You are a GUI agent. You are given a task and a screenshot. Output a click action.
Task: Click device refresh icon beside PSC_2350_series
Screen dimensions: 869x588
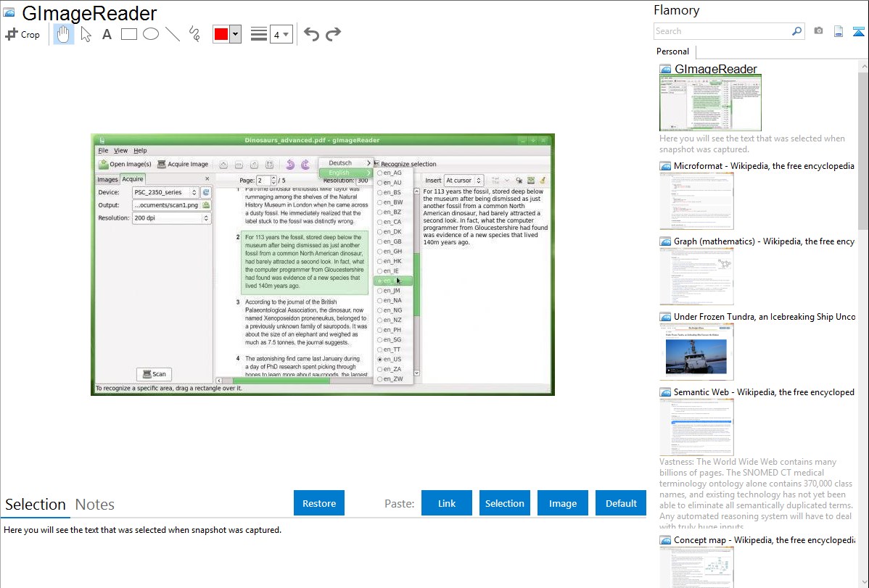[205, 192]
